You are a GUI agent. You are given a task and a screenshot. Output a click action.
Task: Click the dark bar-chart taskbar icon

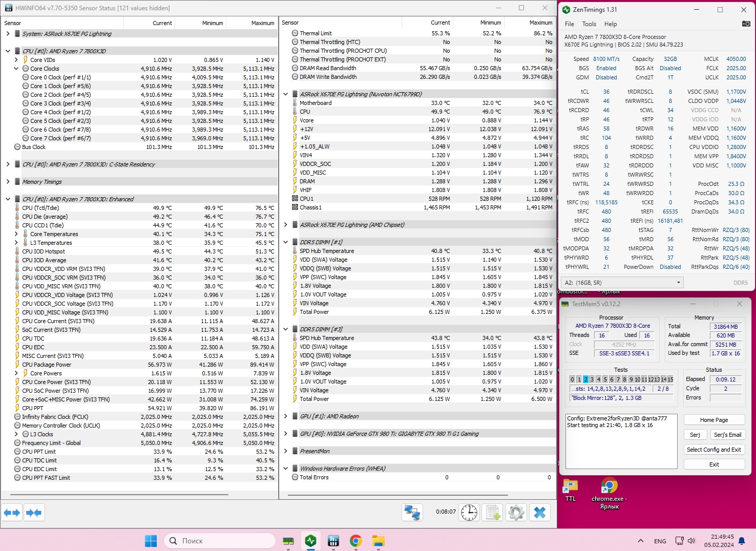(333, 541)
